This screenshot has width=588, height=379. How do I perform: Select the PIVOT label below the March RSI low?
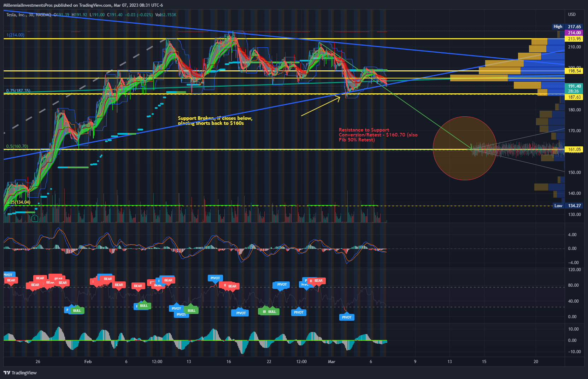point(347,317)
